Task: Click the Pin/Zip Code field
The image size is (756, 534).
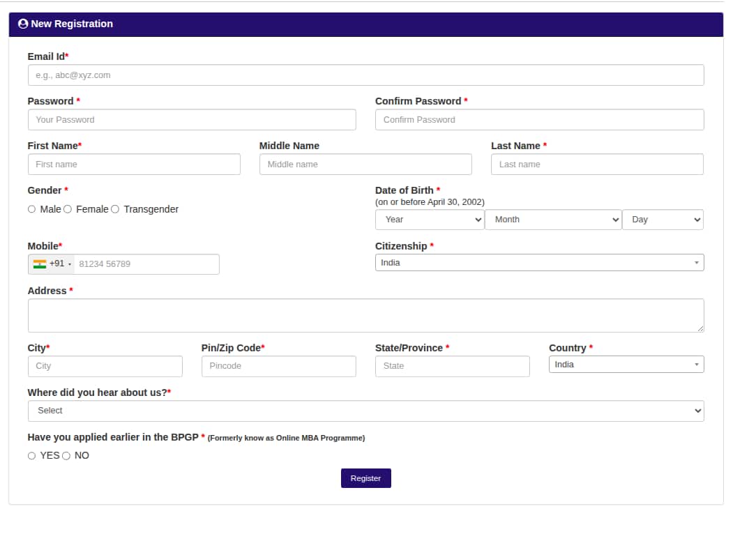Action: click(x=278, y=366)
